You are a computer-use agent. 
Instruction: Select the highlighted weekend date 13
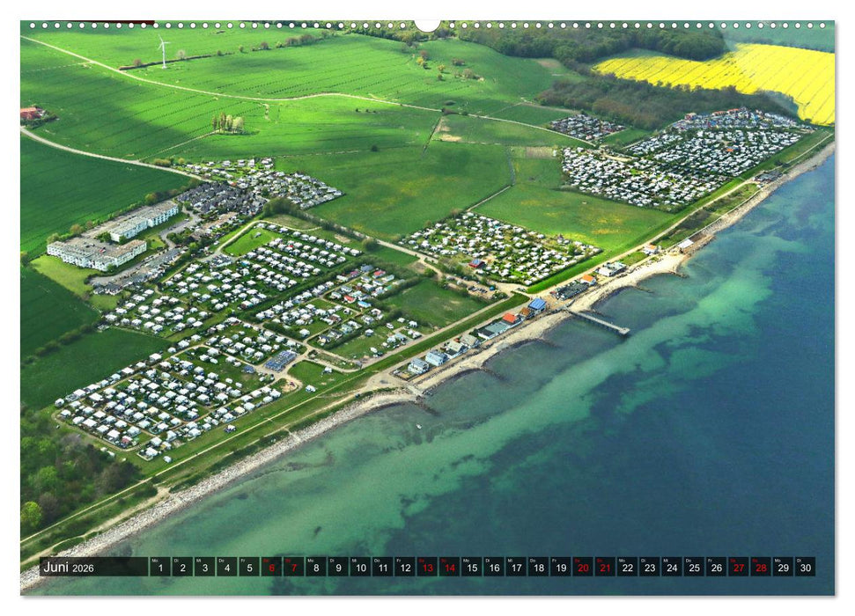[427, 567]
